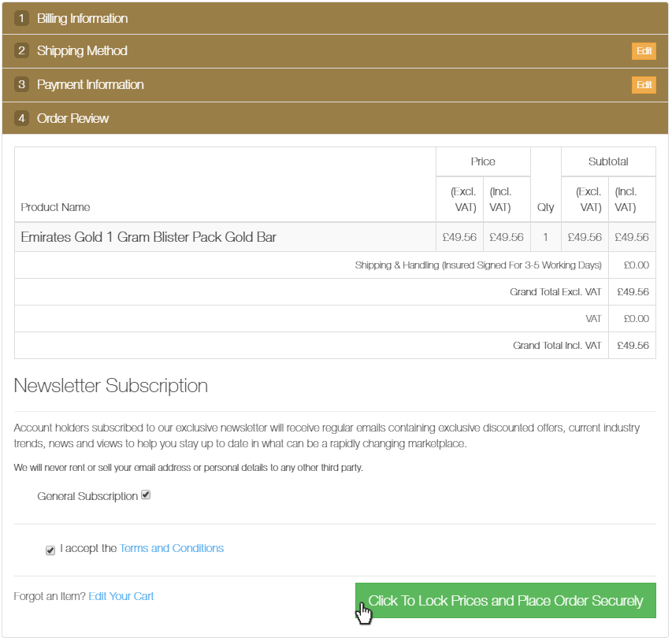Screen dimensions: 672x641
Task: Follow the Edit Your Cart link
Action: 121,596
